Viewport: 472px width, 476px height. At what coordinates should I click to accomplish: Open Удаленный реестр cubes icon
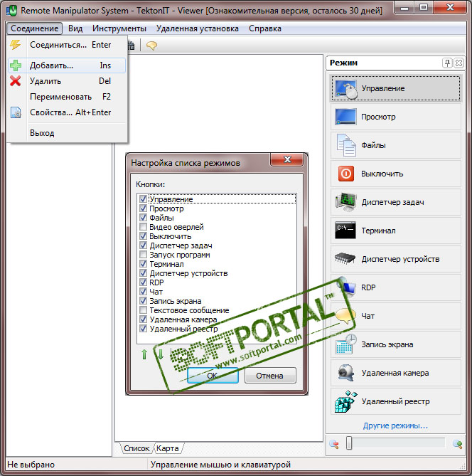tap(345, 401)
